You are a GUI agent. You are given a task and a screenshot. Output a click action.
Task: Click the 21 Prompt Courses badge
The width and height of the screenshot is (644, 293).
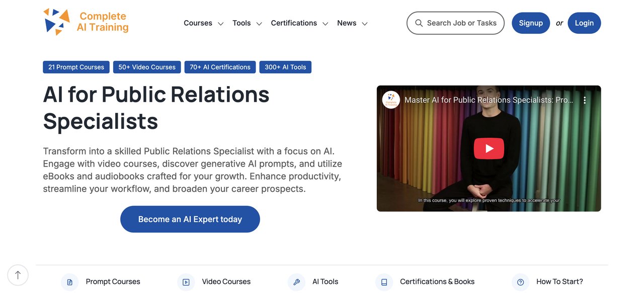[x=76, y=67]
